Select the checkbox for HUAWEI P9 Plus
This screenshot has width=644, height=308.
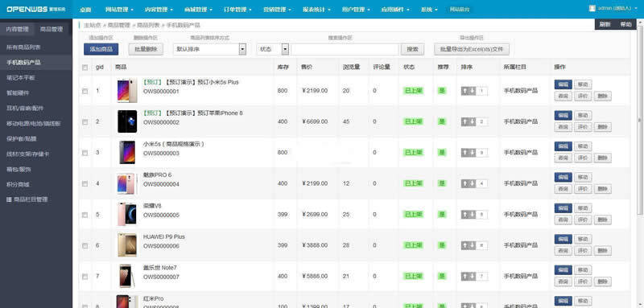pos(85,245)
